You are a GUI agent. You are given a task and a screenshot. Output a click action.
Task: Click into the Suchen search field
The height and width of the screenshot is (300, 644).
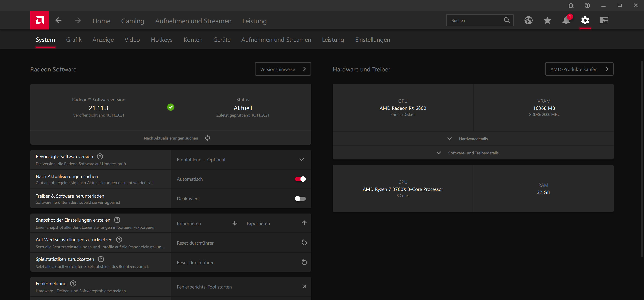(475, 20)
